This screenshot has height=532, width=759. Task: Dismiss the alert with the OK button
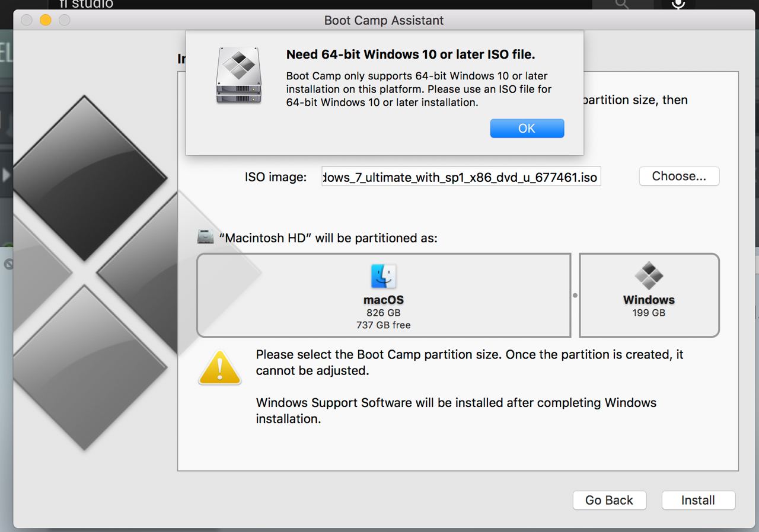pos(527,129)
